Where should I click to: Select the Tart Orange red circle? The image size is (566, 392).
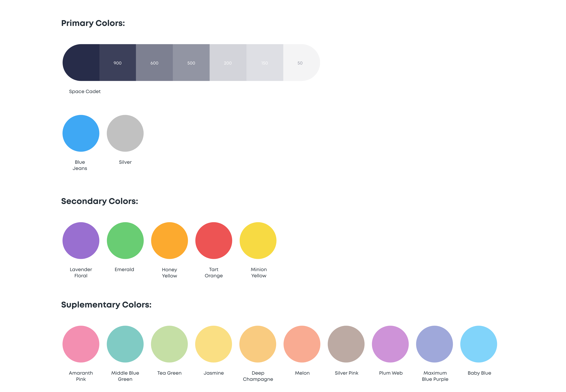214,240
